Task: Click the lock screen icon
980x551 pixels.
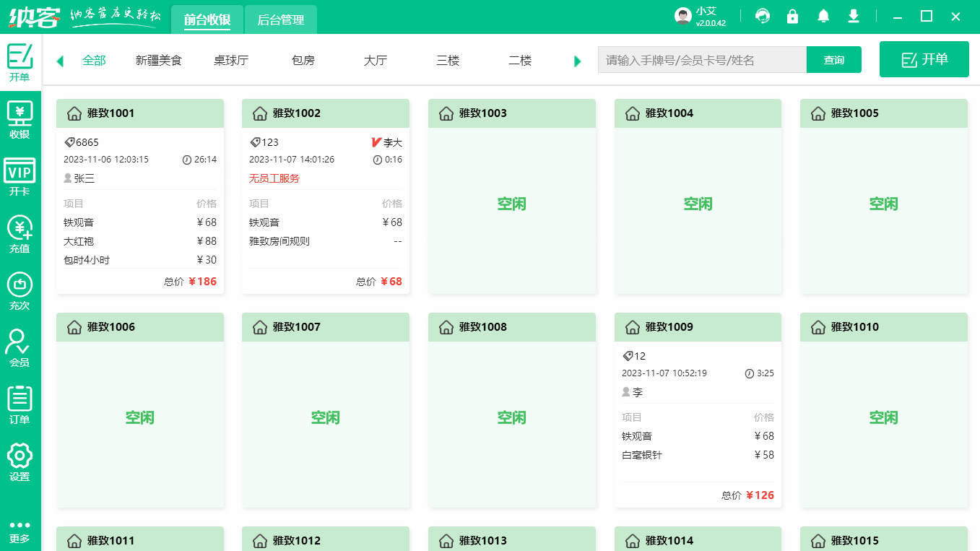Action: point(793,15)
